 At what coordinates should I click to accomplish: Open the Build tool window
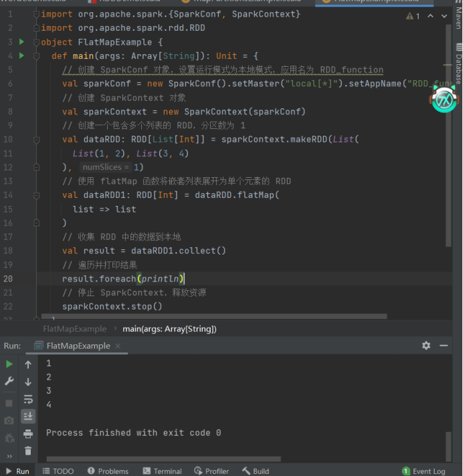(256, 471)
